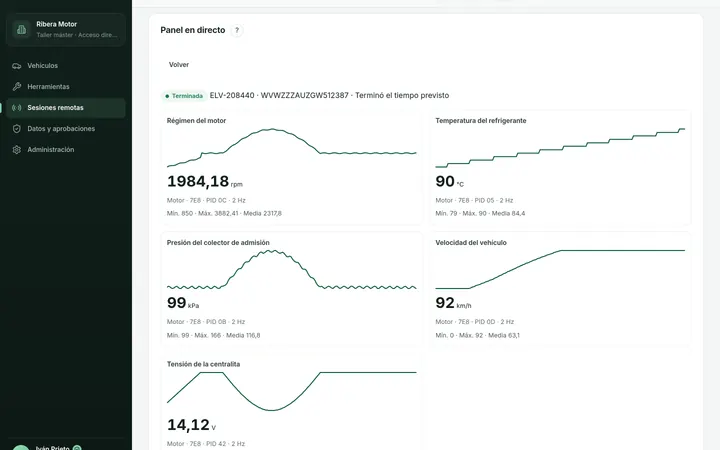Click the session ID ELV-208440 text
720x450 pixels.
[x=232, y=96]
